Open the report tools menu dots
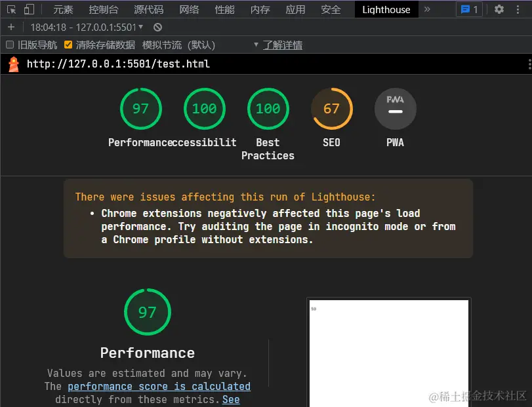 (529, 64)
